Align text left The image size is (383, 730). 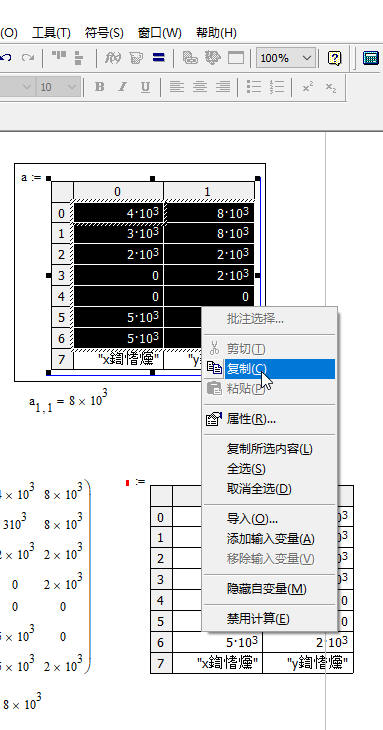[176, 87]
